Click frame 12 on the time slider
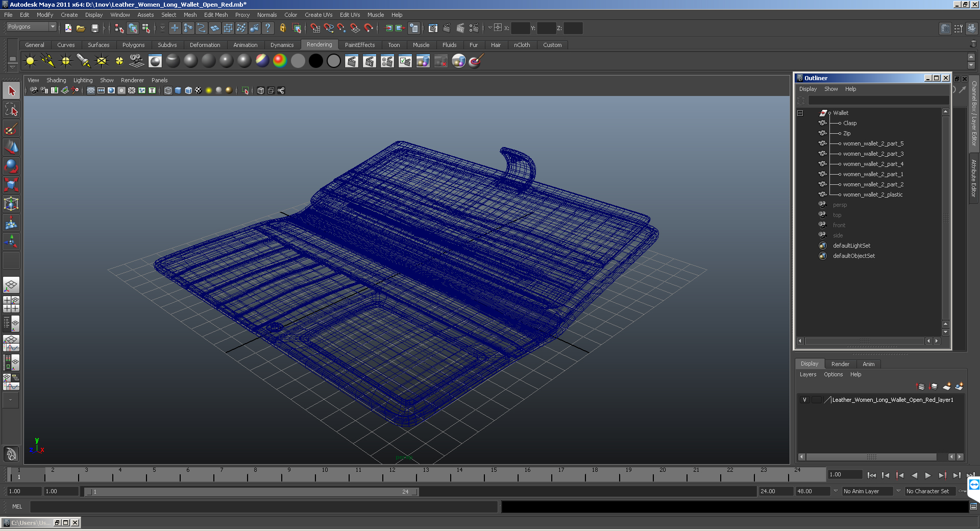This screenshot has height=531, width=980. point(392,475)
